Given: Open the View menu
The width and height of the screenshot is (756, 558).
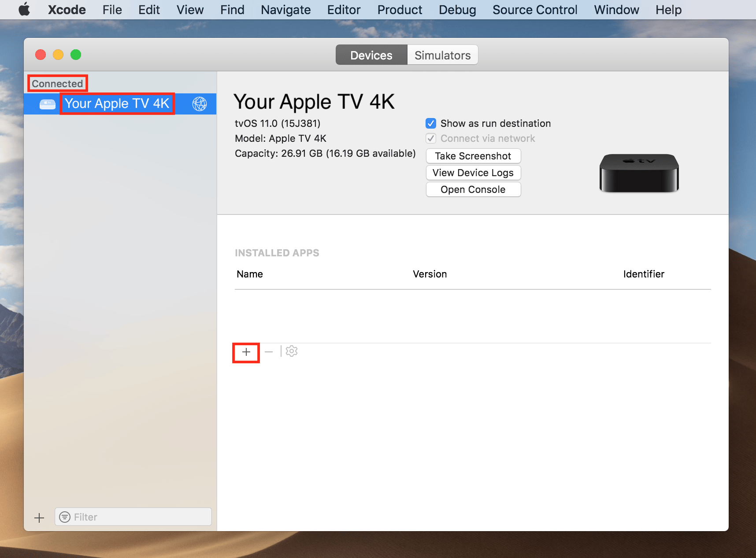Looking at the screenshot, I should 190,10.
